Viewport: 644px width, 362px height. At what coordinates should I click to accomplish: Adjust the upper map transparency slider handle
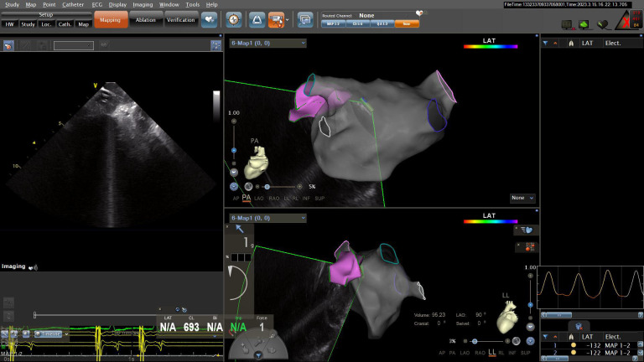[267, 187]
